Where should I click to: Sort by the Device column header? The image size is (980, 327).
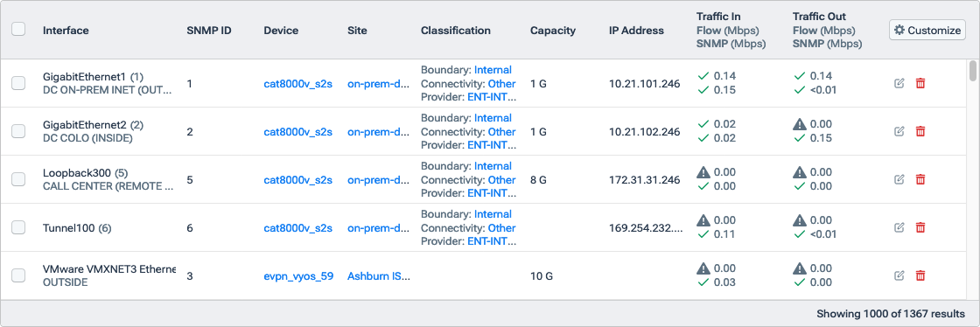point(281,30)
